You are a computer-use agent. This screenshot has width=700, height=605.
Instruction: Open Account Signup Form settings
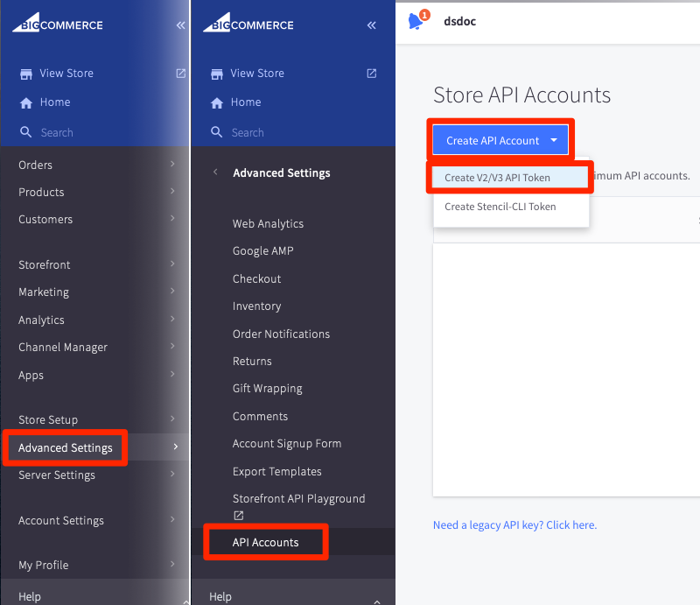coord(287,444)
